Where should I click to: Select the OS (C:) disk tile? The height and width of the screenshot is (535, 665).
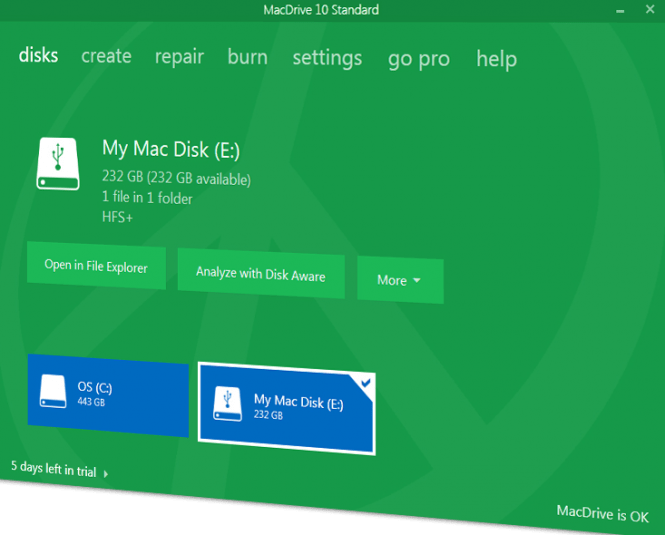[108, 395]
